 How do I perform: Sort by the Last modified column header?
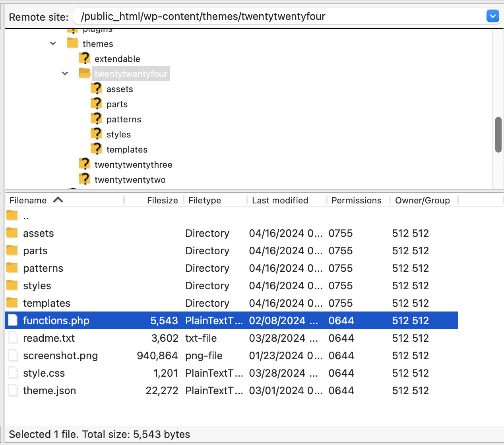[280, 200]
